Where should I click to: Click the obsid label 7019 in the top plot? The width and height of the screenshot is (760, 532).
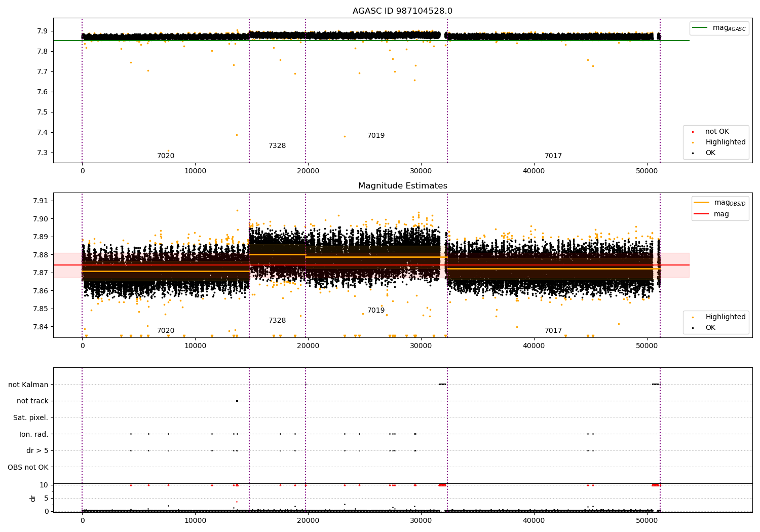click(x=376, y=136)
